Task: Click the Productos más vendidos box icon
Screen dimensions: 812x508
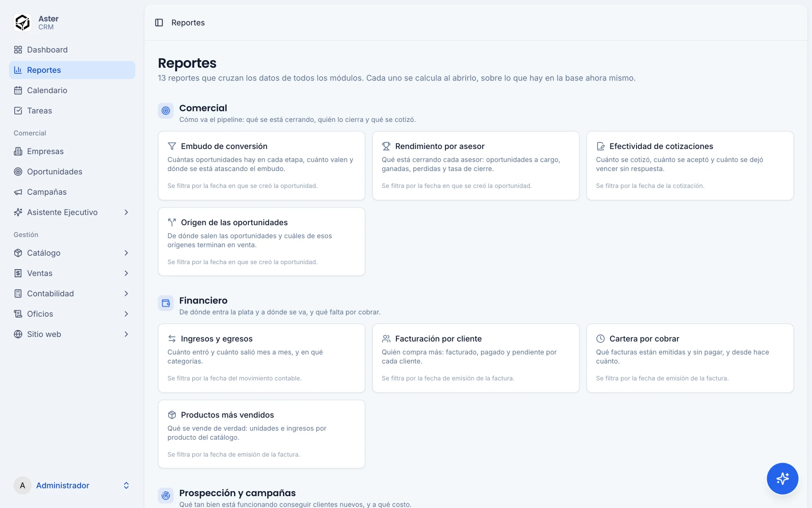Action: [172, 415]
